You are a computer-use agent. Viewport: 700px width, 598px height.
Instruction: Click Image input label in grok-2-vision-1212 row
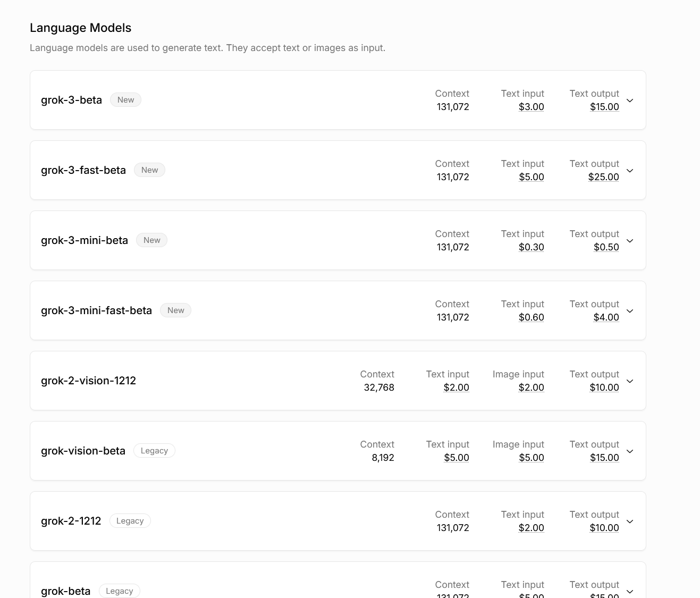[518, 374]
